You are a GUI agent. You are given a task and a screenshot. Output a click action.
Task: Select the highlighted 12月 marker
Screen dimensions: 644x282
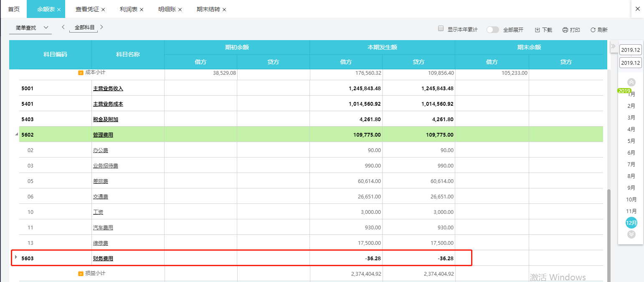[x=631, y=223]
